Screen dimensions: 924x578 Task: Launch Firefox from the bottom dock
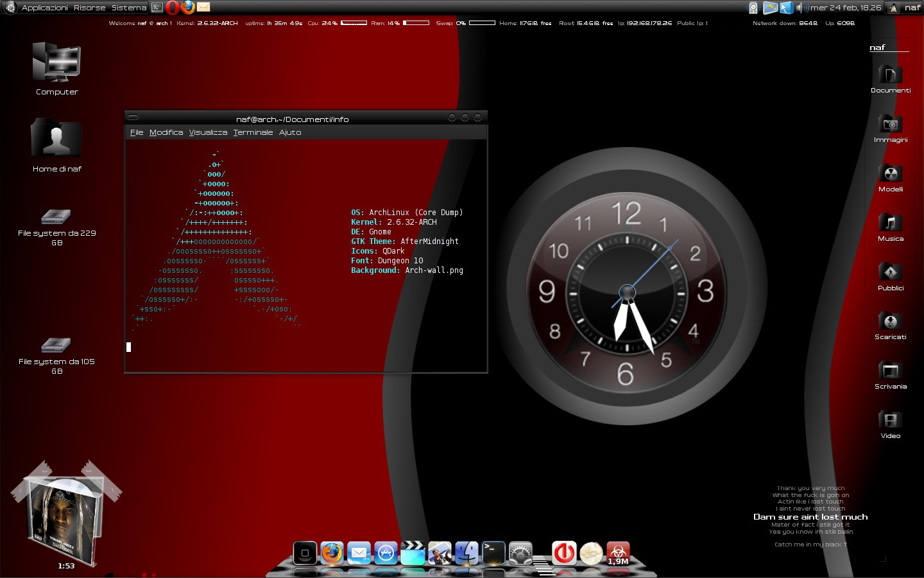tap(332, 553)
